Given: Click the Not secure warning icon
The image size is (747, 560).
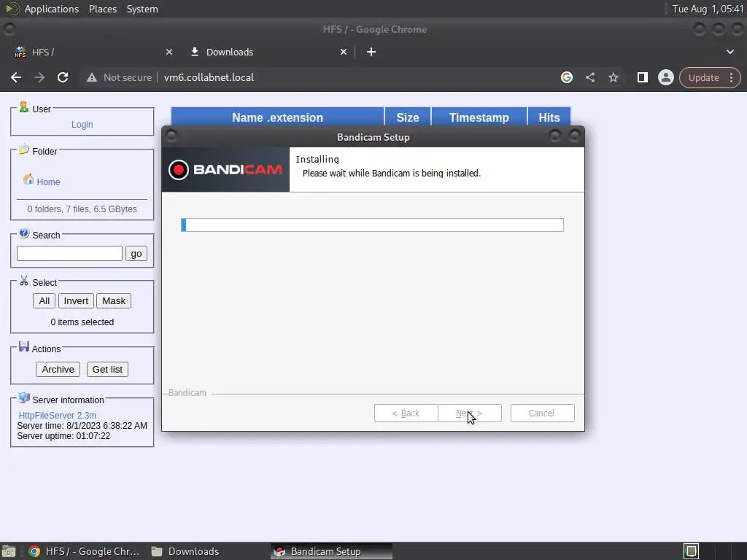Looking at the screenshot, I should (x=92, y=77).
